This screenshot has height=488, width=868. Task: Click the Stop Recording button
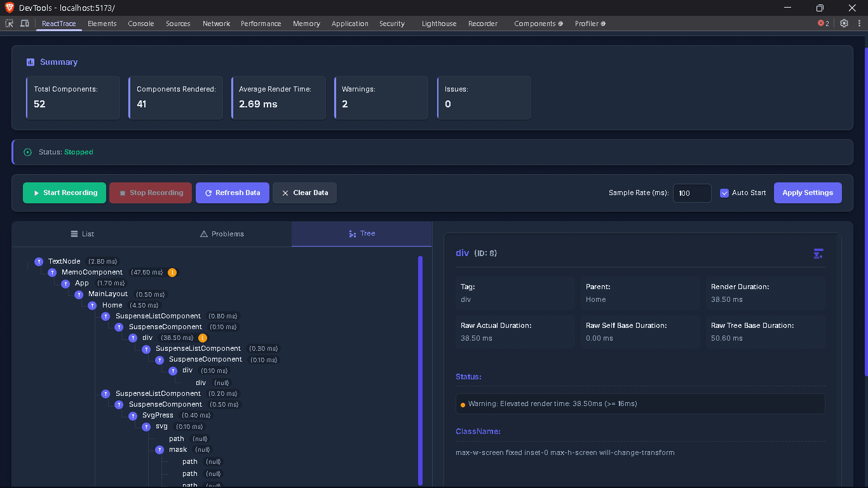(151, 193)
